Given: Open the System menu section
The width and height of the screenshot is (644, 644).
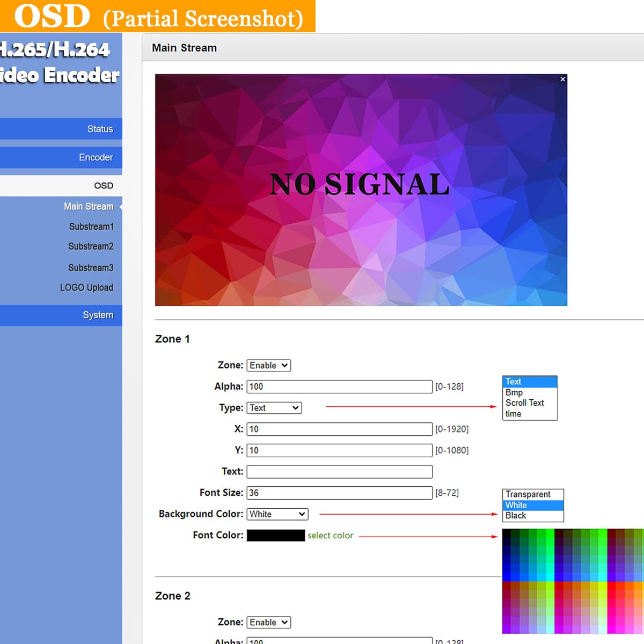Looking at the screenshot, I should coord(98,315).
